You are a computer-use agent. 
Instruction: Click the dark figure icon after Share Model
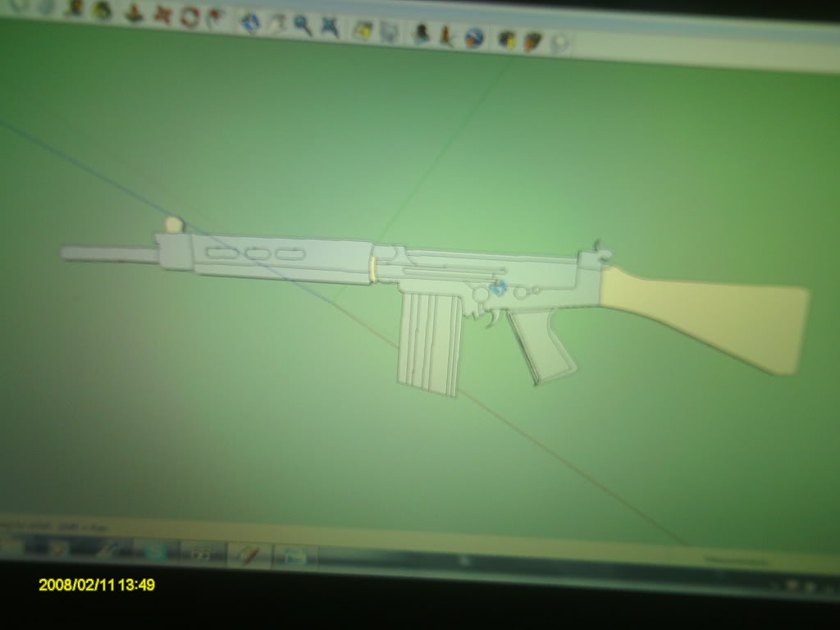(422, 34)
